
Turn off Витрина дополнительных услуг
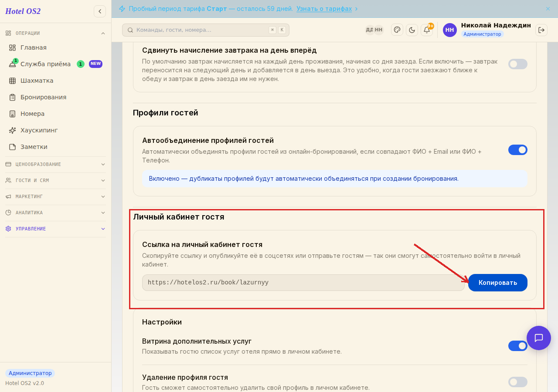pos(518,346)
